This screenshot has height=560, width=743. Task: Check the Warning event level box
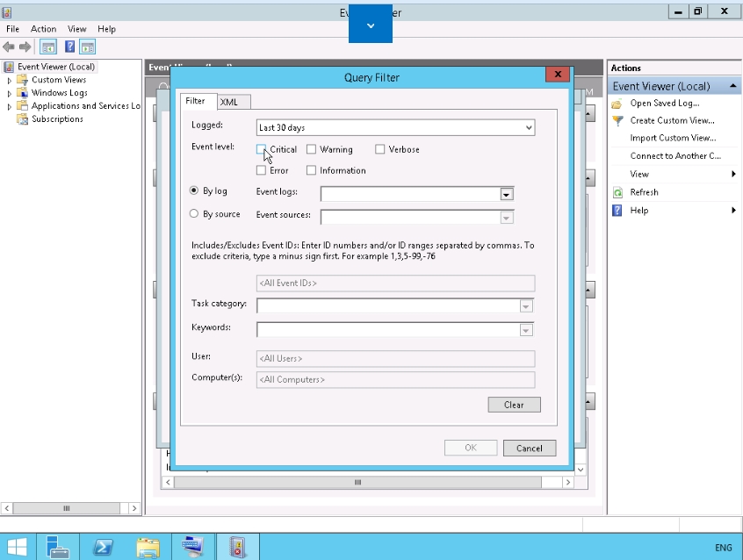click(312, 149)
